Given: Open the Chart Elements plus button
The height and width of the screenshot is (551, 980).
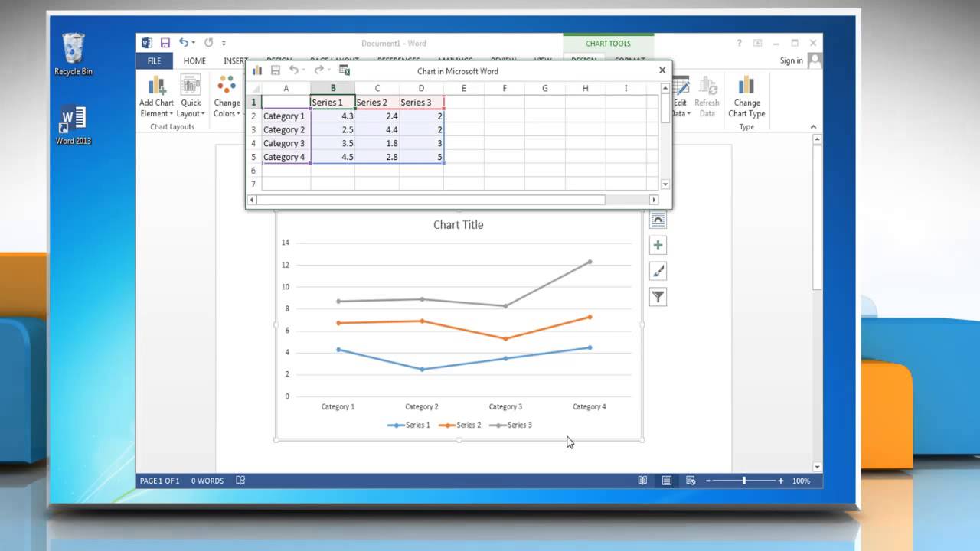Looking at the screenshot, I should tap(658, 246).
